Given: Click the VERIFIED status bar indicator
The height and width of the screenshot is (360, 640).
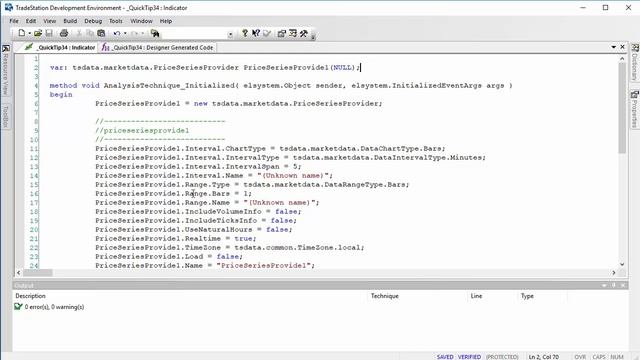Looking at the screenshot, I should [469, 357].
